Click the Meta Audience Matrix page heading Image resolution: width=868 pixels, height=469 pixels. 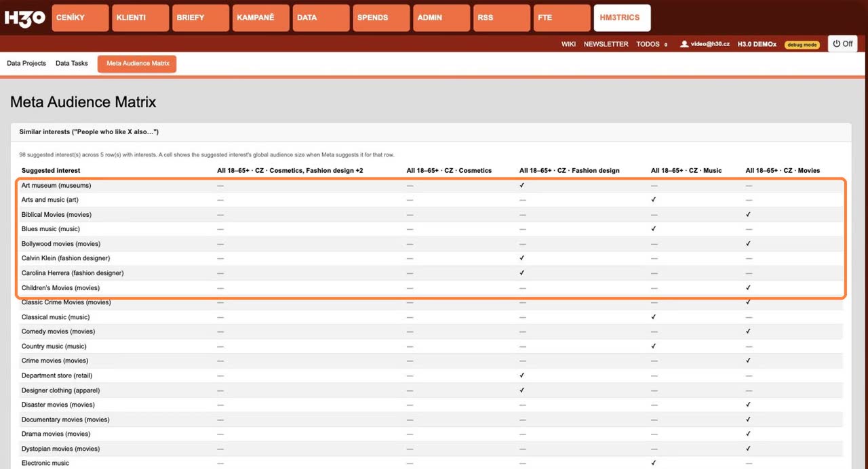(x=83, y=102)
